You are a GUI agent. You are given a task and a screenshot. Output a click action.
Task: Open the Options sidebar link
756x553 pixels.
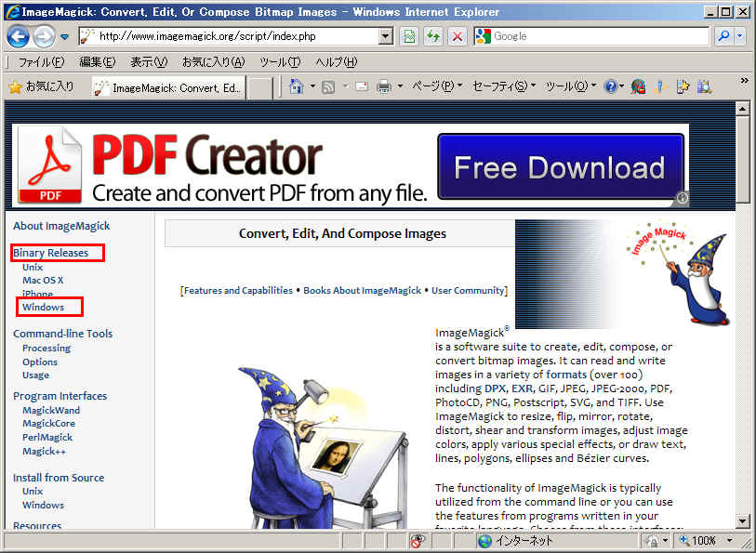point(40,362)
